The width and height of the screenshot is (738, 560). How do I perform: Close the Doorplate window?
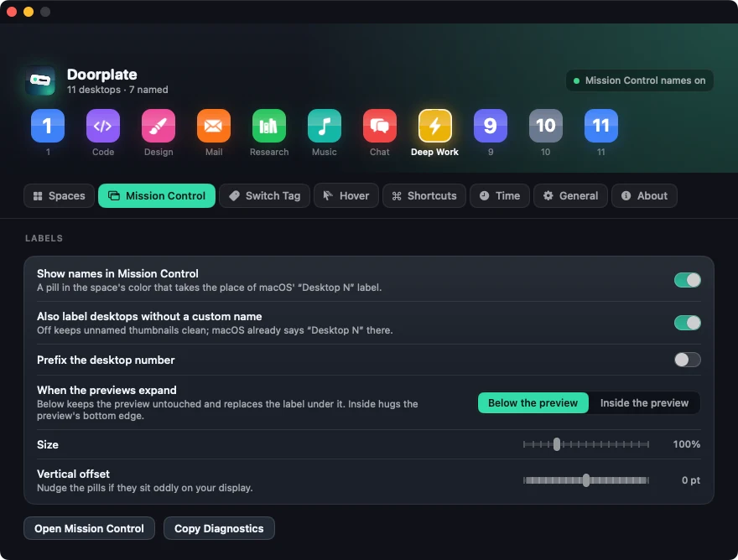click(12, 11)
